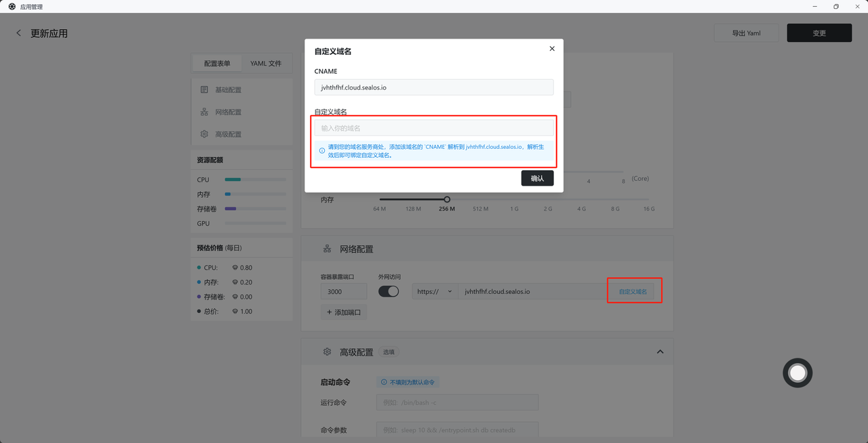Click the 基础配置 sidebar icon

[204, 89]
